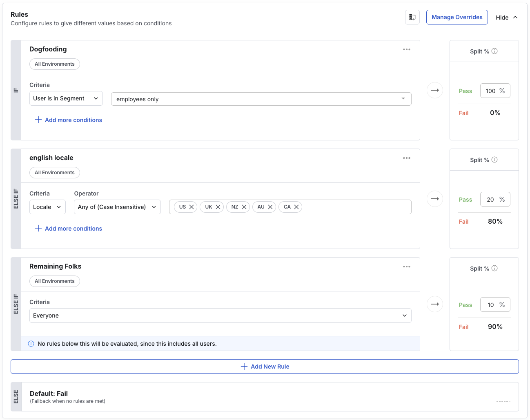Open the Everyone criteria dropdown

coord(220,316)
